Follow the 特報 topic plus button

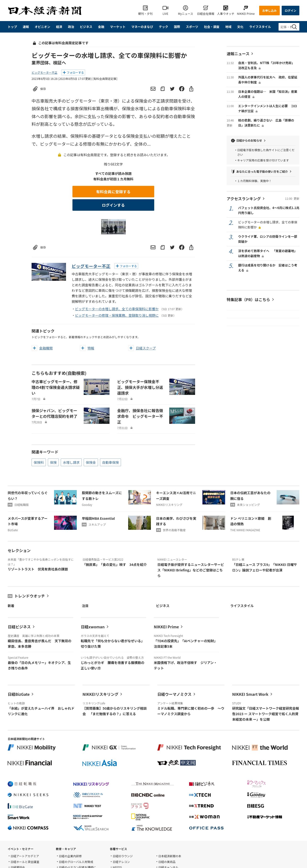[82, 348]
